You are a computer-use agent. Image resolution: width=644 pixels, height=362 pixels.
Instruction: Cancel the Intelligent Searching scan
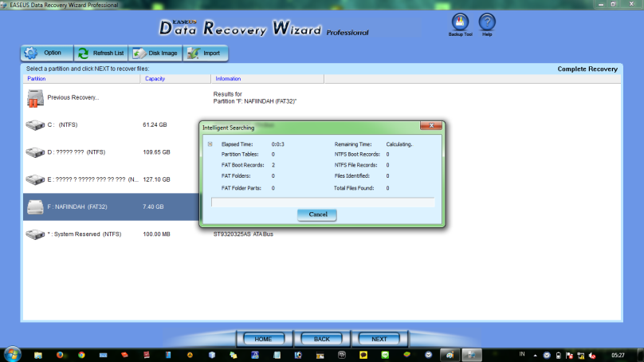click(317, 214)
